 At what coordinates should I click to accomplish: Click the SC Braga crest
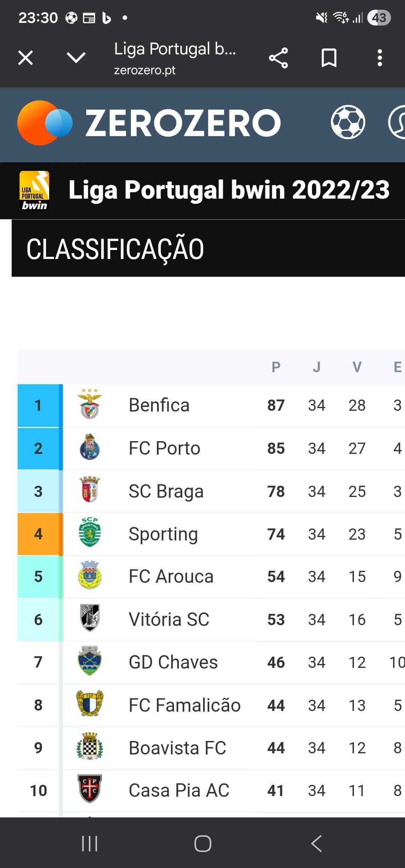point(90,490)
